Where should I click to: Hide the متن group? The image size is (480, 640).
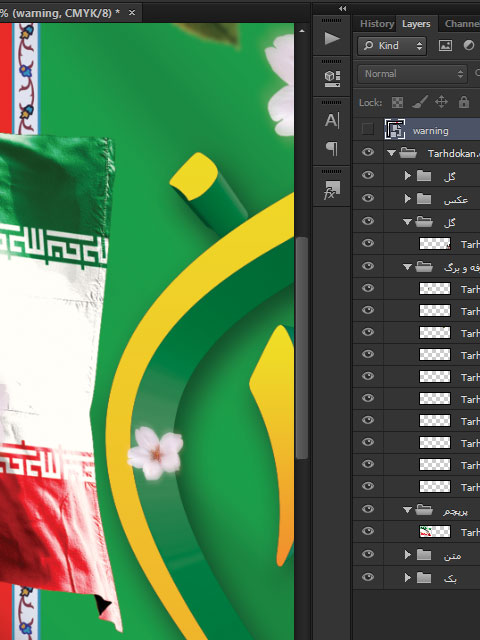point(368,554)
